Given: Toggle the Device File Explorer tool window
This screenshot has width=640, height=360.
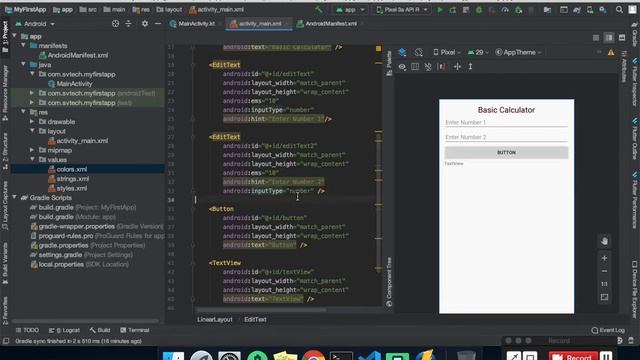Looking at the screenshot, I should (x=635, y=289).
